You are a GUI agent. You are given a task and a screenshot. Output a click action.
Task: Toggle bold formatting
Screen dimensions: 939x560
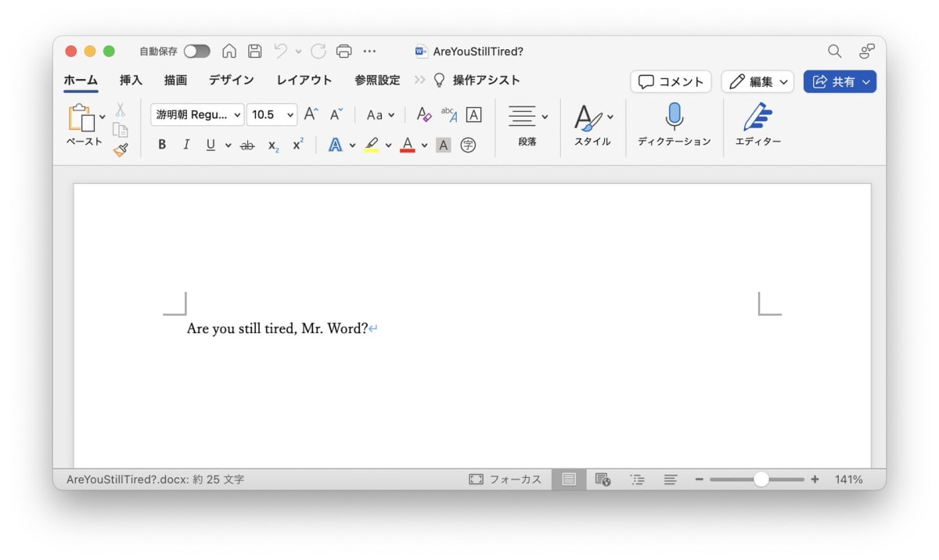coord(162,145)
